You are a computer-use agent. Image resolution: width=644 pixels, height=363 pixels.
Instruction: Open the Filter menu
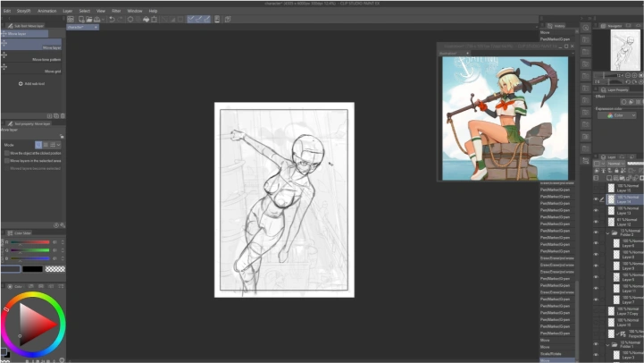[x=116, y=11]
